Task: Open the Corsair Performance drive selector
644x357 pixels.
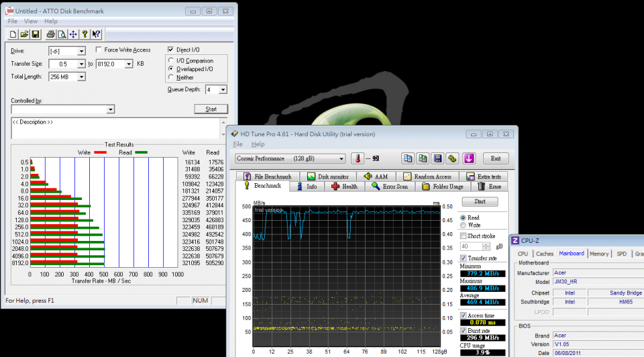Action: [x=290, y=159]
